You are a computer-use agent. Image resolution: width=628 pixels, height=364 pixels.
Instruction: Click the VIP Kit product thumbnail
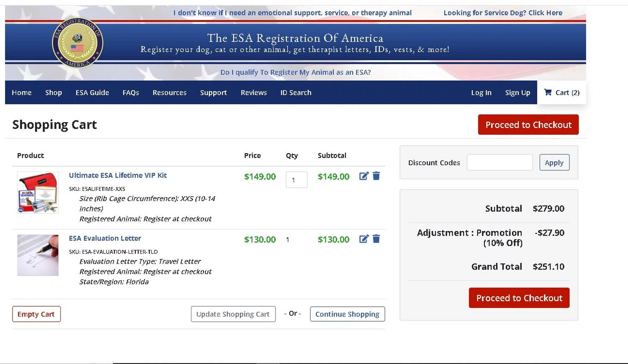click(x=38, y=192)
